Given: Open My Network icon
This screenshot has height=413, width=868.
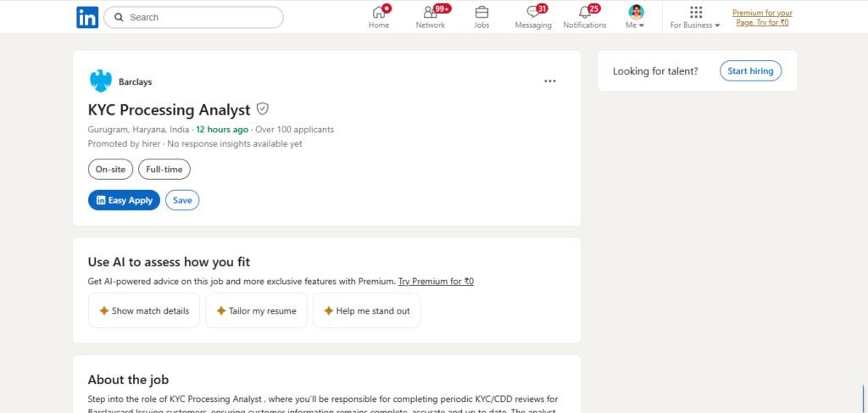Looking at the screenshot, I should (430, 12).
